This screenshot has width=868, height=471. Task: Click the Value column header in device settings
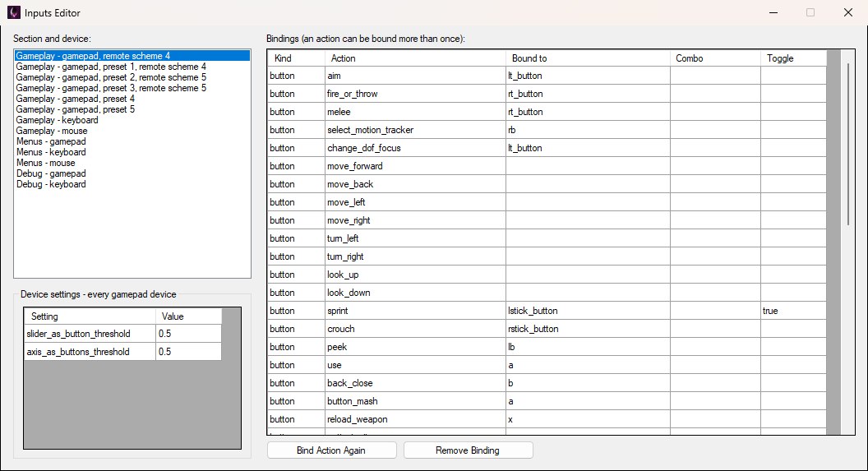189,316
